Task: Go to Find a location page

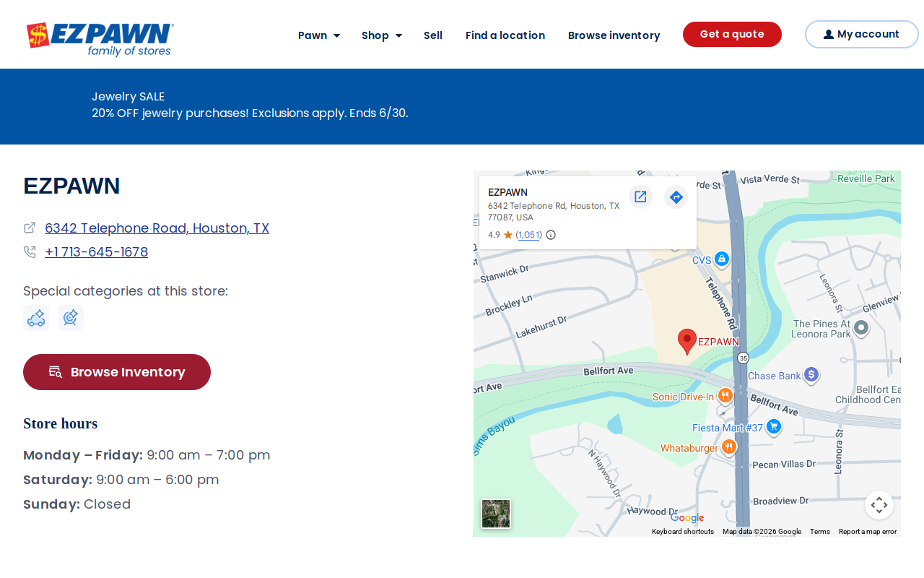Action: click(505, 35)
